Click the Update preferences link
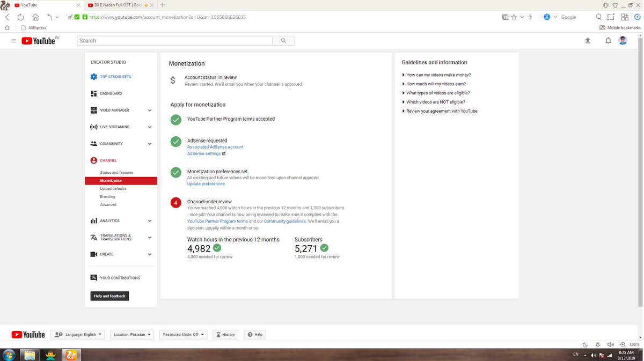The height and width of the screenshot is (361, 644). pyautogui.click(x=206, y=184)
